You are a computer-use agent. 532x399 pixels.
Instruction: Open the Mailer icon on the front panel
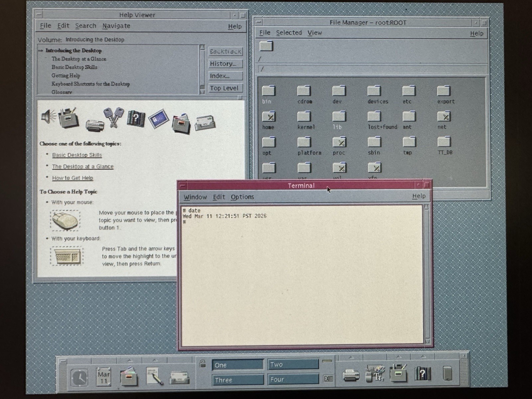pos(179,377)
